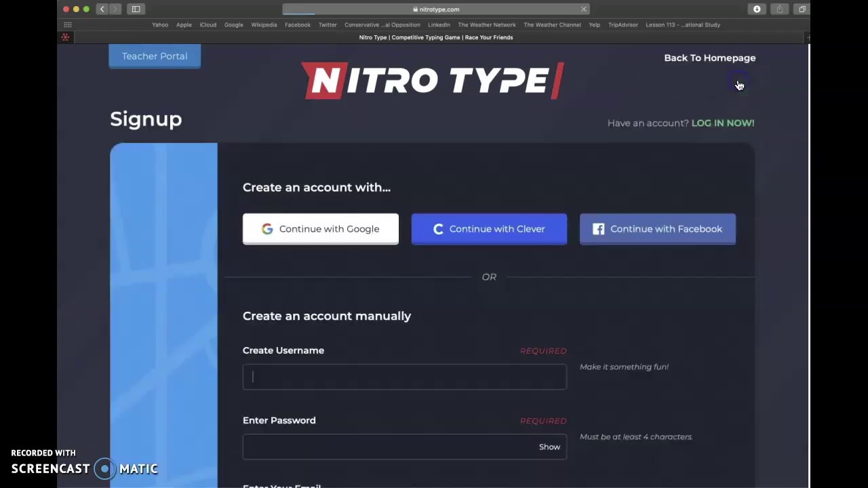The image size is (868, 488).
Task: Click Show password toggle
Action: [549, 447]
